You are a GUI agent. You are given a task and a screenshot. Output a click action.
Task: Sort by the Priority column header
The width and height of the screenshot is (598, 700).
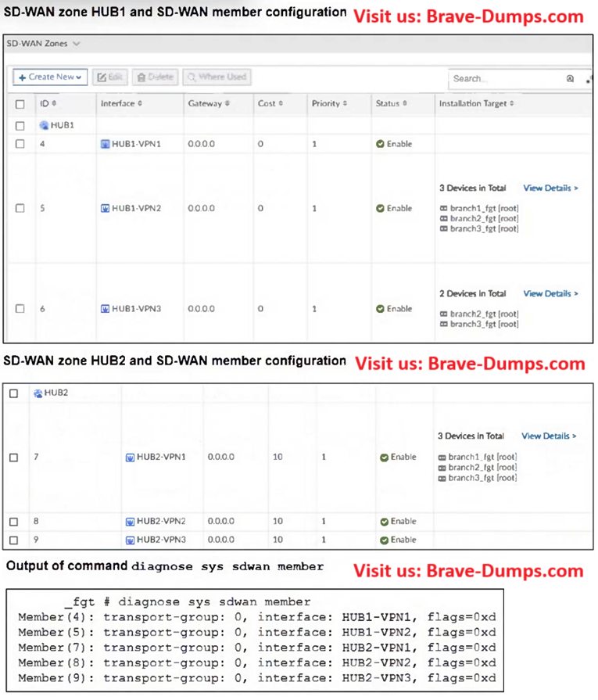[x=328, y=104]
